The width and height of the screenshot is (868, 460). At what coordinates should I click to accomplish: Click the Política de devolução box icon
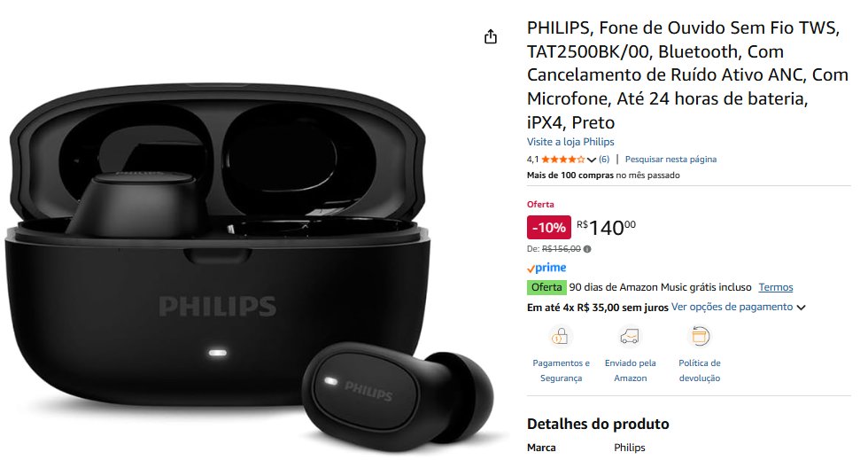(x=700, y=336)
